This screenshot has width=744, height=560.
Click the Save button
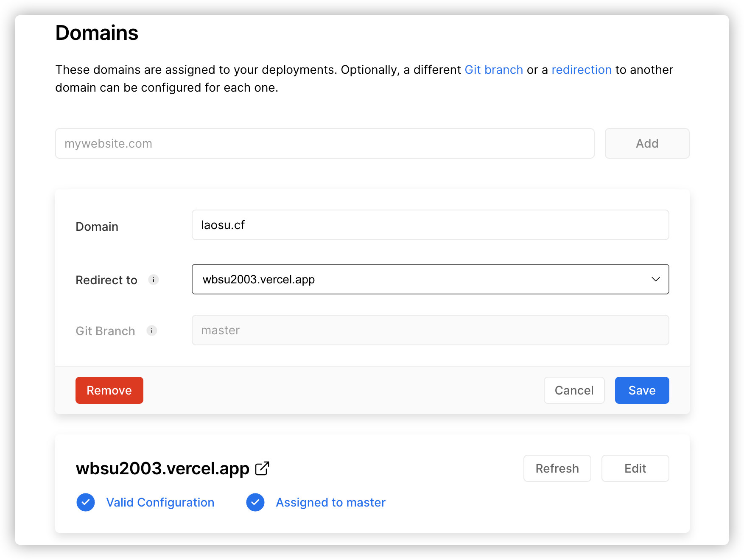point(642,390)
